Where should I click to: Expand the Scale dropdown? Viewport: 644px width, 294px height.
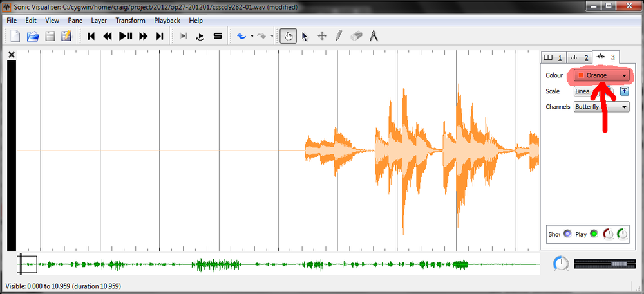click(594, 91)
